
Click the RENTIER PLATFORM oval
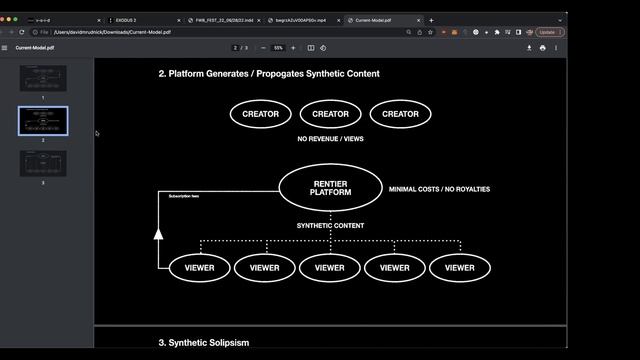click(x=331, y=188)
